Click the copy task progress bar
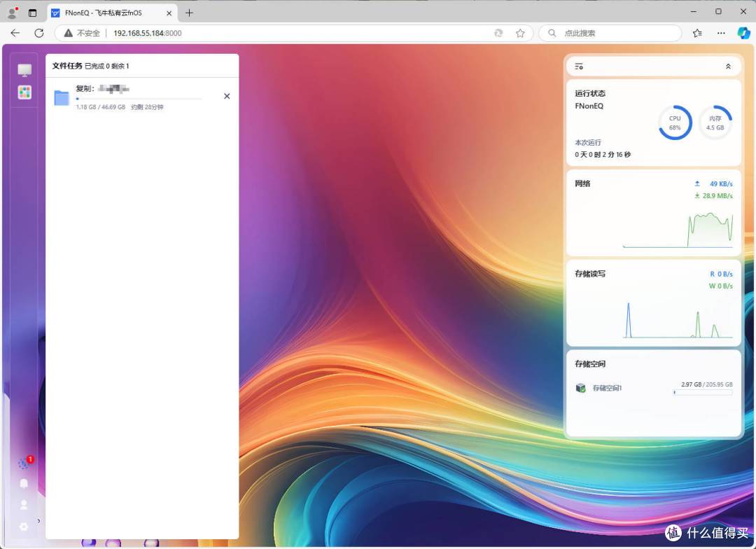Image resolution: width=756 pixels, height=549 pixels. 139,99
